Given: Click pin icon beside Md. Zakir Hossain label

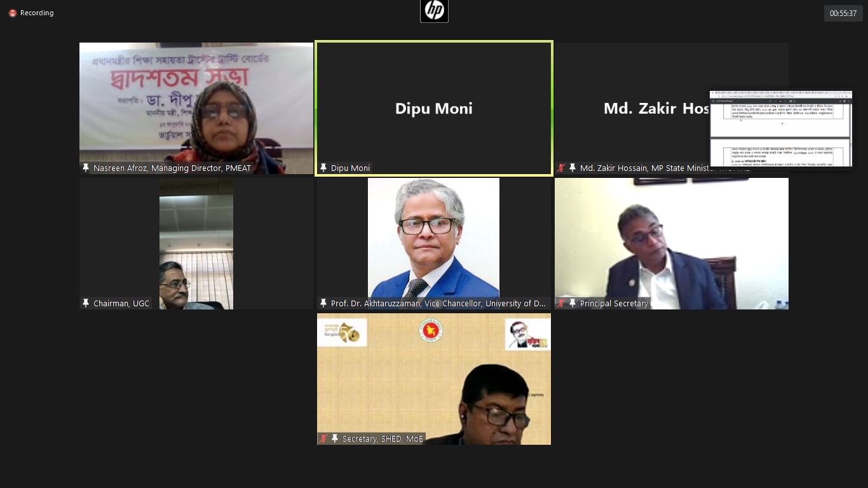Looking at the screenshot, I should (x=573, y=168).
